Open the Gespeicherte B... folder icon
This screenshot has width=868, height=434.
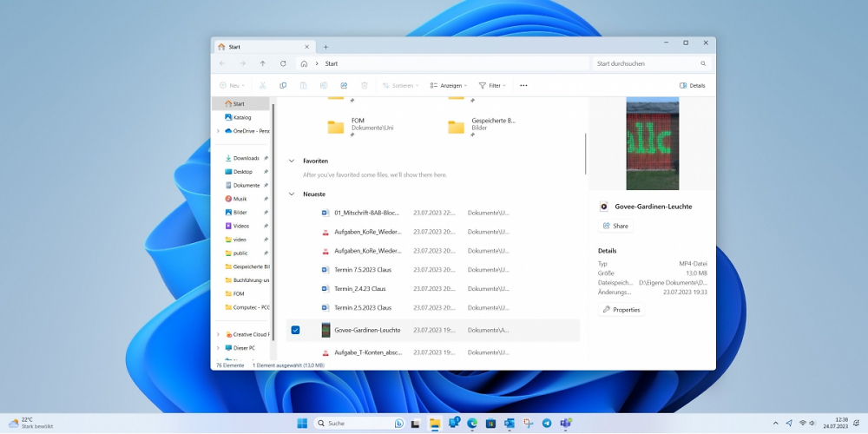457,128
